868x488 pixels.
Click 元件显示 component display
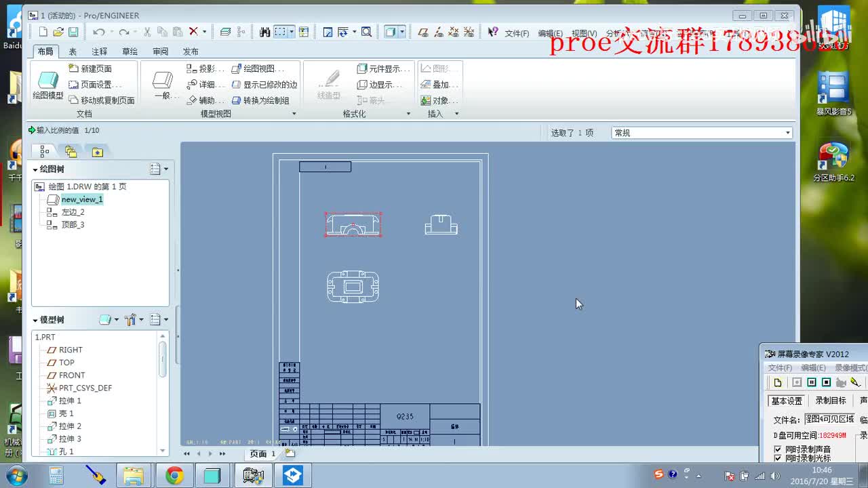tap(383, 68)
